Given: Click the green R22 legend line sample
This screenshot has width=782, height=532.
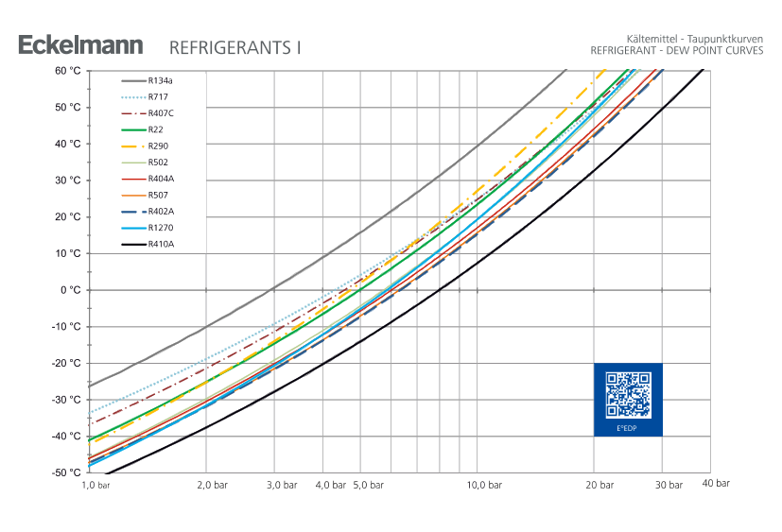Looking at the screenshot, I should pyautogui.click(x=131, y=129).
